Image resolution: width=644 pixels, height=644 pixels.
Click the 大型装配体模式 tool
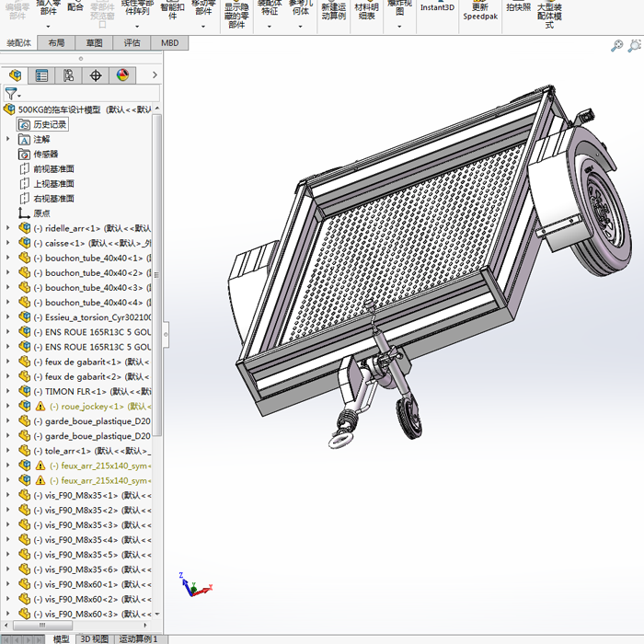click(549, 14)
